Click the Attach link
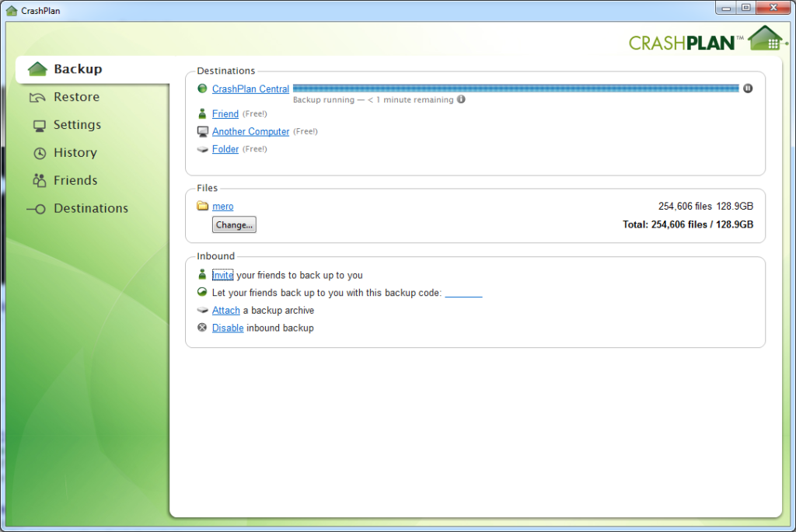The image size is (796, 532). [226, 311]
